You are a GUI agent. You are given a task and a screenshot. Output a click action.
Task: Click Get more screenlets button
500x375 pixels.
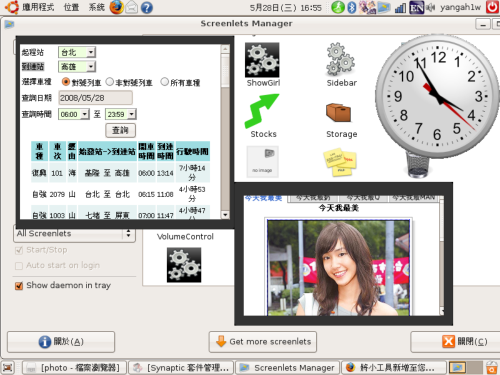pos(263,342)
